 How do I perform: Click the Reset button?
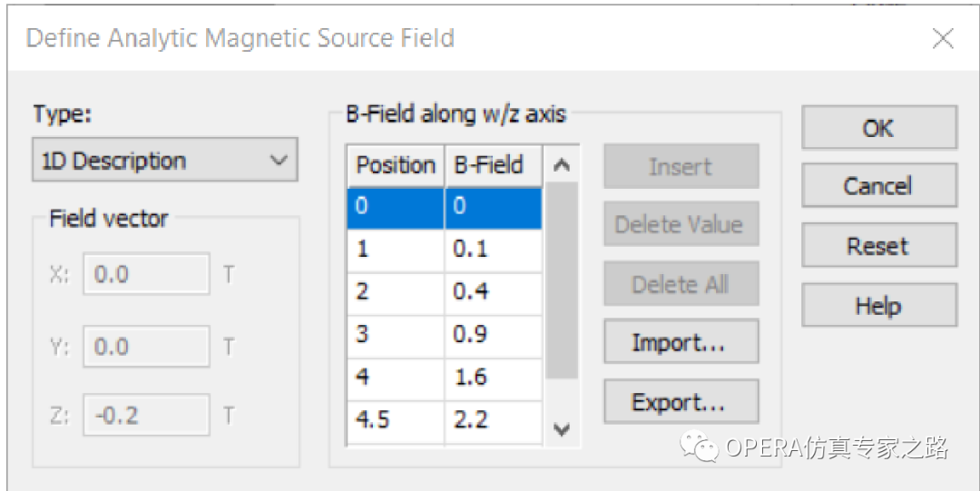(878, 245)
